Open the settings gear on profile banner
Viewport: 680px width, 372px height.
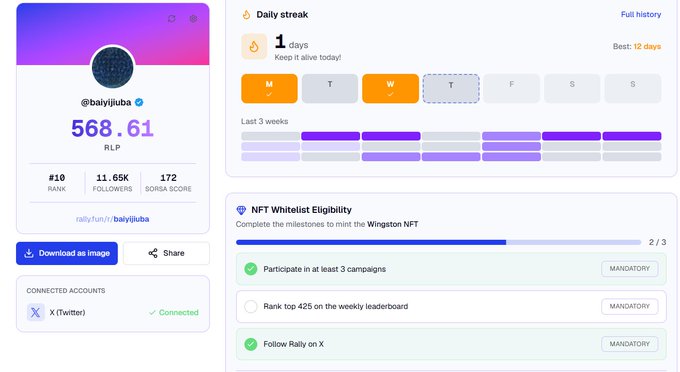tap(193, 19)
